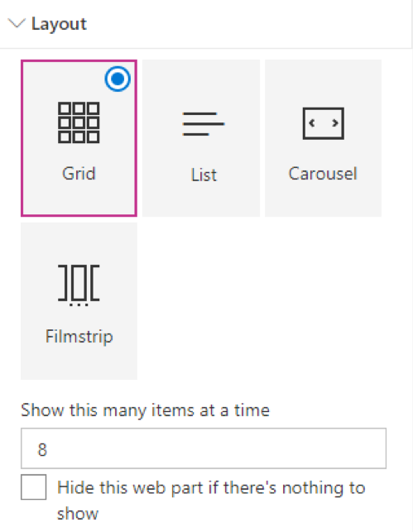This screenshot has height=532, width=413.
Task: Click the Layout section header text
Action: 59,24
